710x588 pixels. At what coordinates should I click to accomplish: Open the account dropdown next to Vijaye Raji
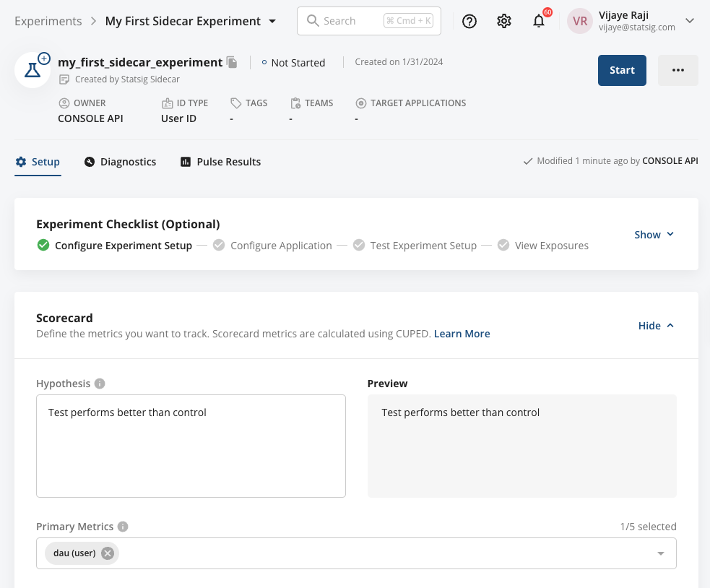tap(690, 21)
